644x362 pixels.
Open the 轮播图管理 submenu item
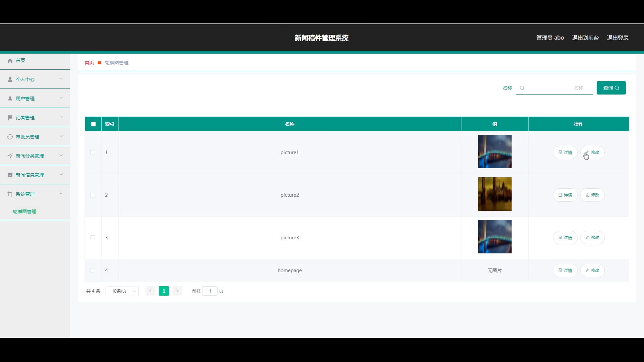pos(24,212)
